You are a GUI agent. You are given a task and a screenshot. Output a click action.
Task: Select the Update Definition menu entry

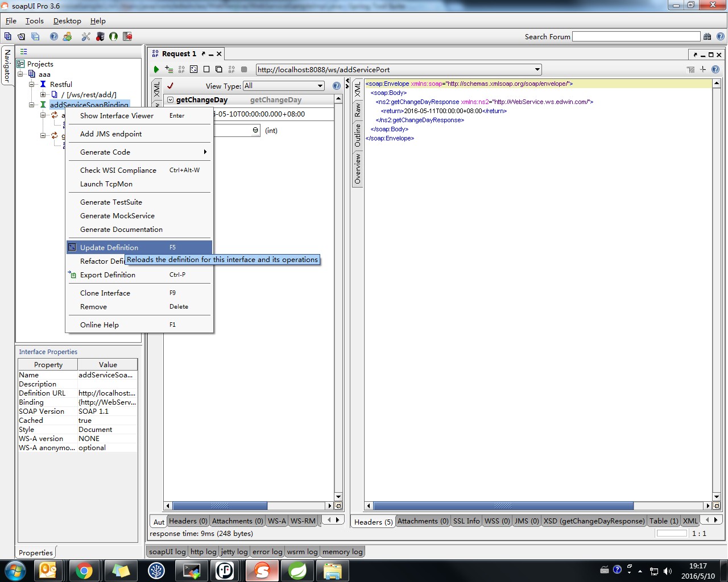coord(139,247)
